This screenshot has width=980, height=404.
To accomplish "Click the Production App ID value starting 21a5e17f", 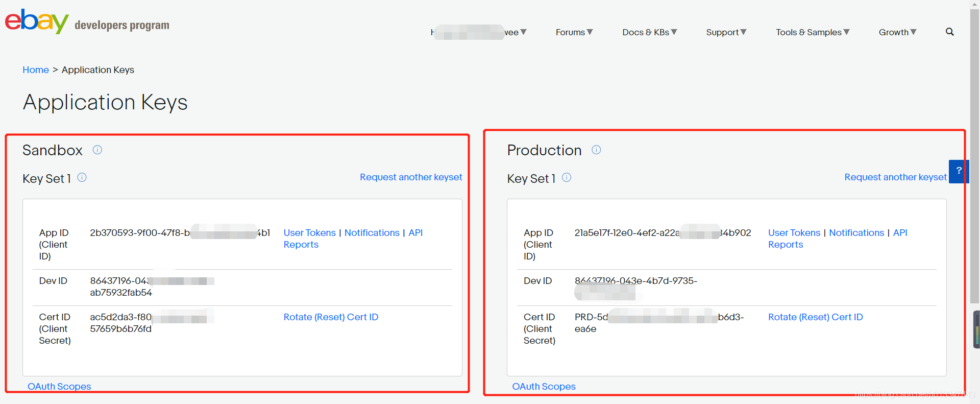I will 663,232.
